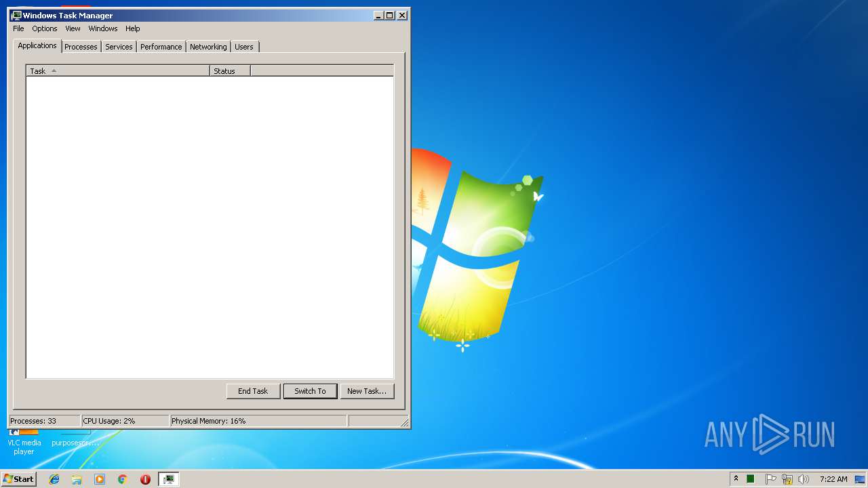The height and width of the screenshot is (488, 868).
Task: Open Internet Explorer from the taskbar
Action: pyautogui.click(x=54, y=479)
